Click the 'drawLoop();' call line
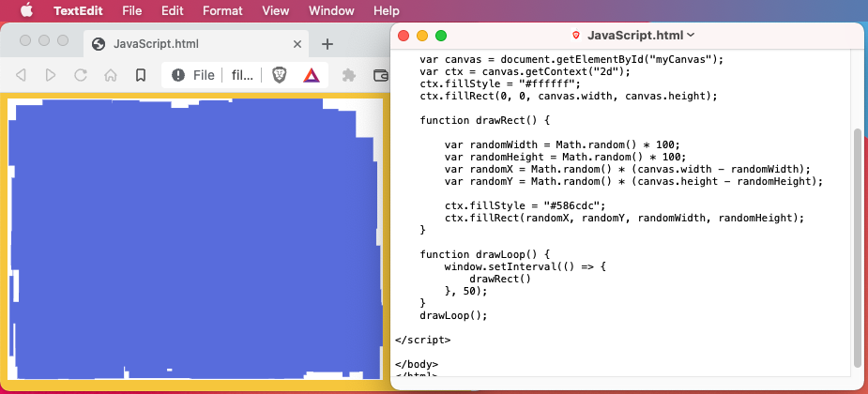Screen dimensions: 868x394 click(x=453, y=315)
